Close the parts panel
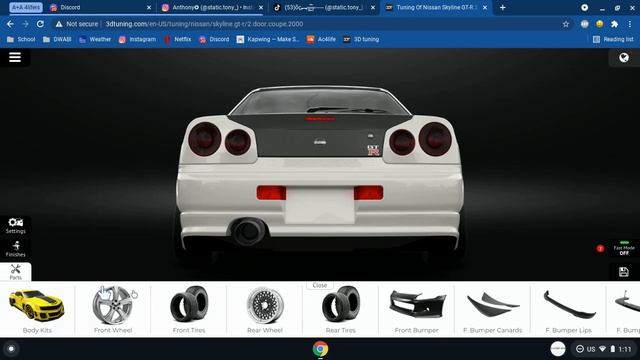Screen dimensions: 640x360 320,285
